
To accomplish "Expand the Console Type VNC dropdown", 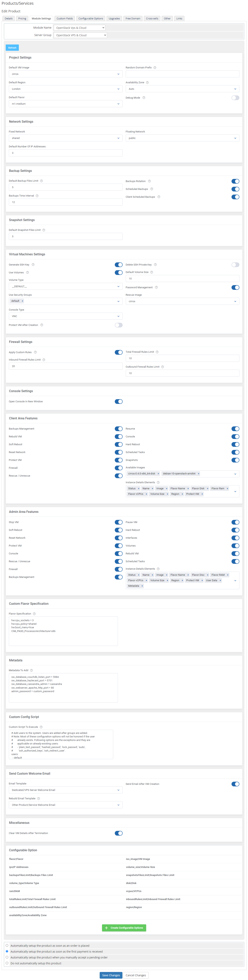I will click(x=66, y=316).
